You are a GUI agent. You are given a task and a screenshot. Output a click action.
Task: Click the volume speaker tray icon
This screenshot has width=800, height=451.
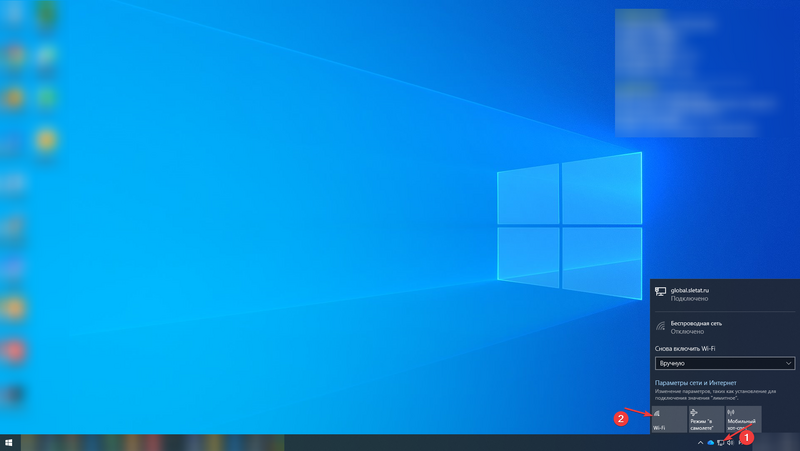[732, 442]
